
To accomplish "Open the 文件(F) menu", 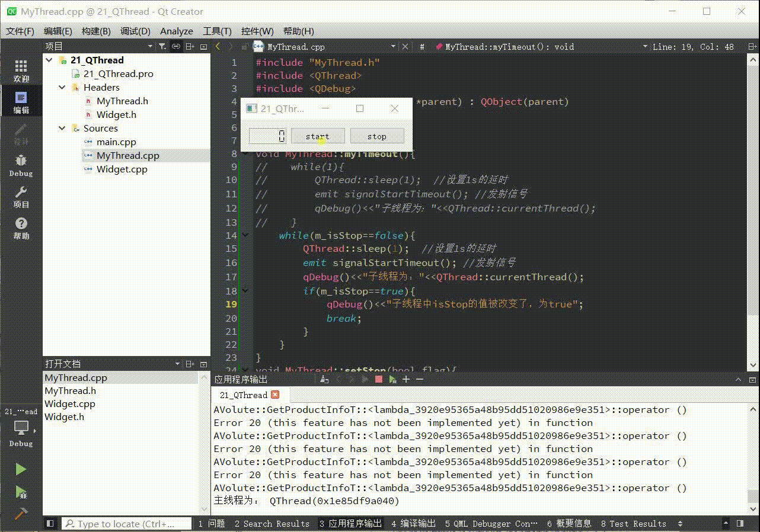I will pyautogui.click(x=20, y=31).
